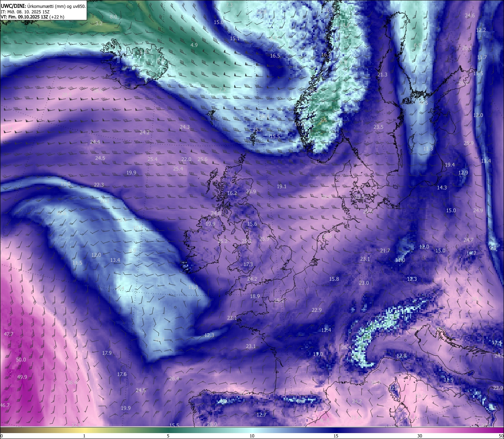
Task: Click the 11.9 value label
Action: click(x=448, y=380)
